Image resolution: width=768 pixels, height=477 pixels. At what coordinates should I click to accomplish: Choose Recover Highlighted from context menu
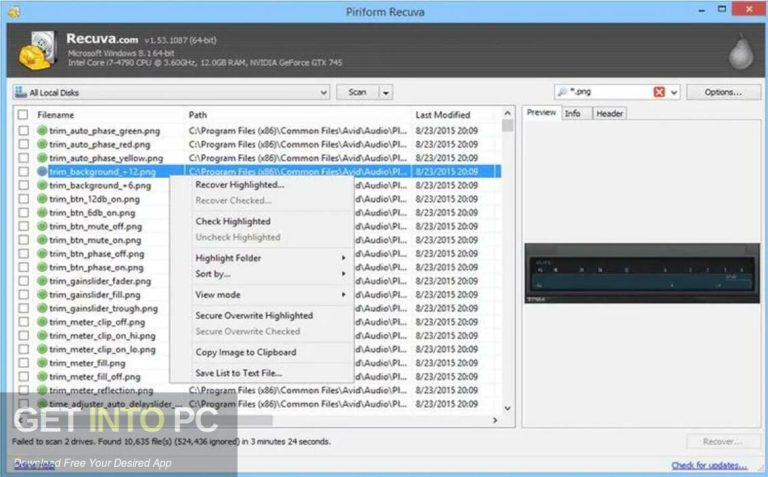click(239, 185)
